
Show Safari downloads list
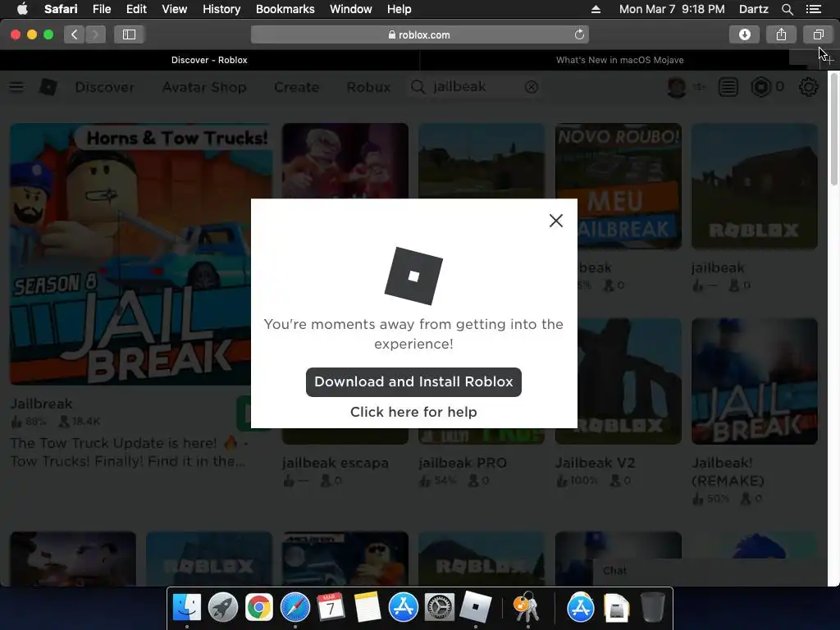click(744, 34)
